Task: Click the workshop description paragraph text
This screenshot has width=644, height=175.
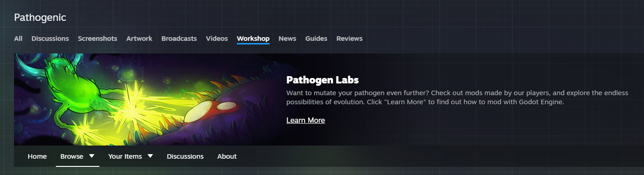Action: pos(457,97)
